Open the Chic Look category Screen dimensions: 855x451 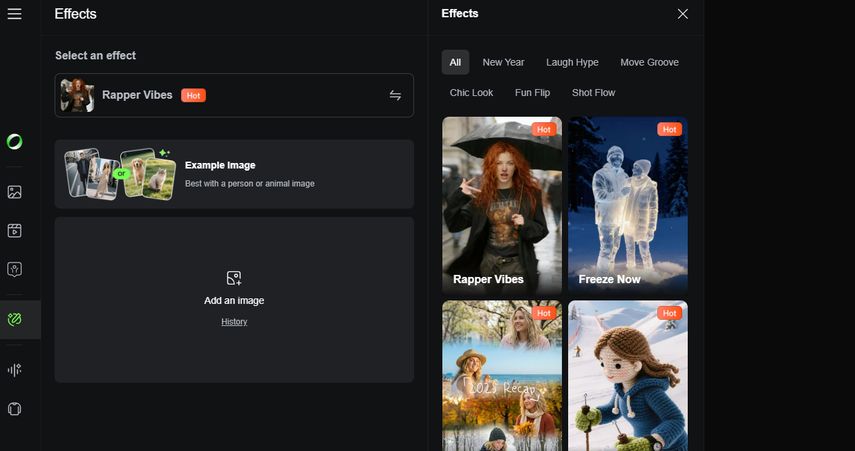[471, 93]
